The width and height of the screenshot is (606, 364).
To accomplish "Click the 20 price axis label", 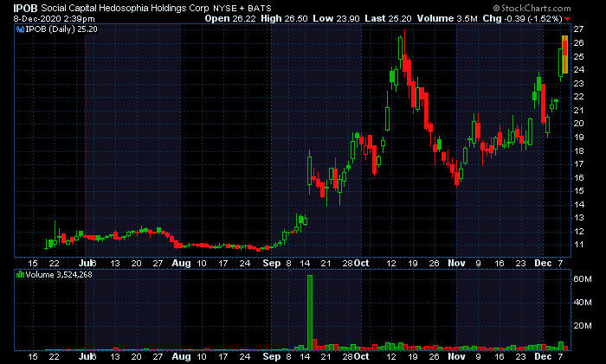I will click(578, 124).
